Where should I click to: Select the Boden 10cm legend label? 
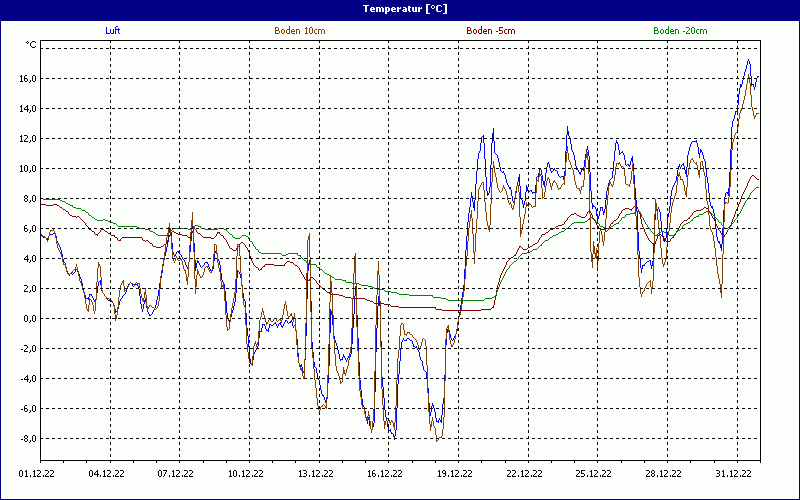(300, 31)
